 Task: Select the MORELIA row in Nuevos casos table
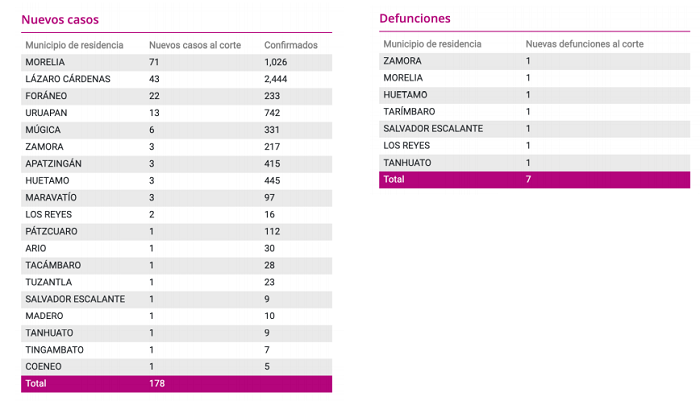176,62
